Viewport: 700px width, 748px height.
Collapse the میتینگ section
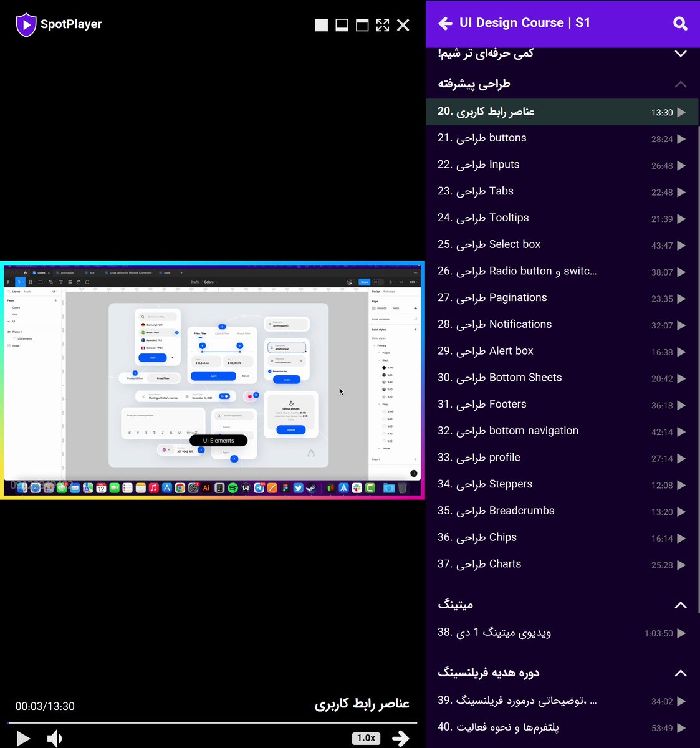tap(681, 605)
